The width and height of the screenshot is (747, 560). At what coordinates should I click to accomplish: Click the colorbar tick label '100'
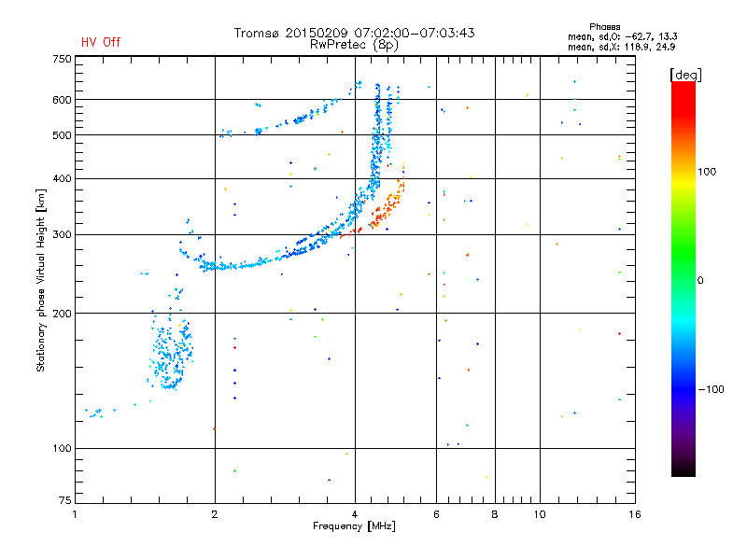pos(707,172)
